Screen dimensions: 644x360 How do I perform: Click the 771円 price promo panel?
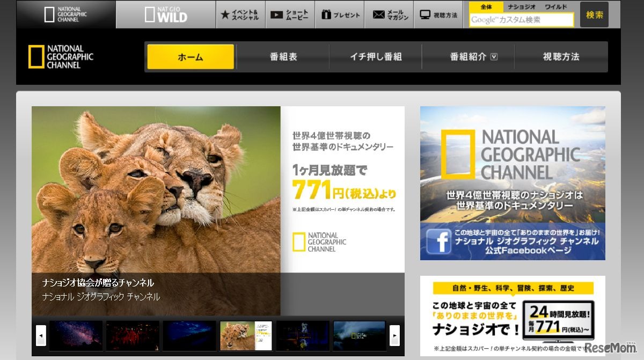tap(343, 189)
